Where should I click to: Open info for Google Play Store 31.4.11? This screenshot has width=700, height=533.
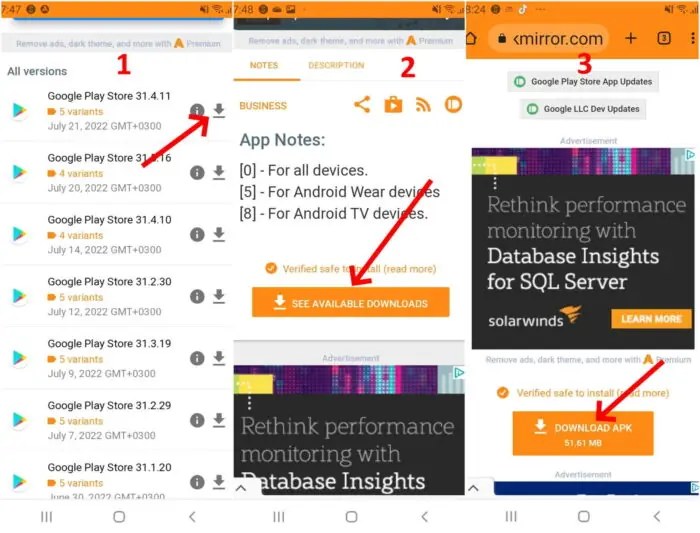pos(197,110)
